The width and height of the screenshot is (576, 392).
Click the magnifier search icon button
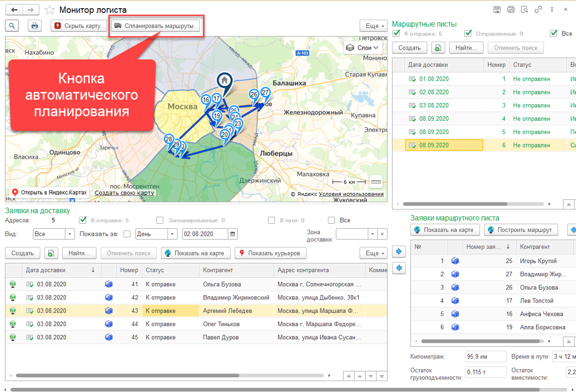coord(12,26)
